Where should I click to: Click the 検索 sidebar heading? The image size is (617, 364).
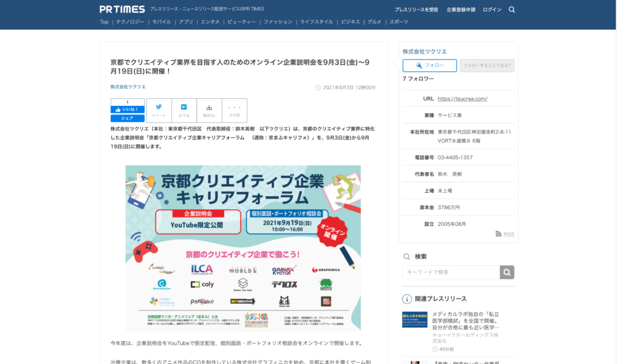[421, 257]
